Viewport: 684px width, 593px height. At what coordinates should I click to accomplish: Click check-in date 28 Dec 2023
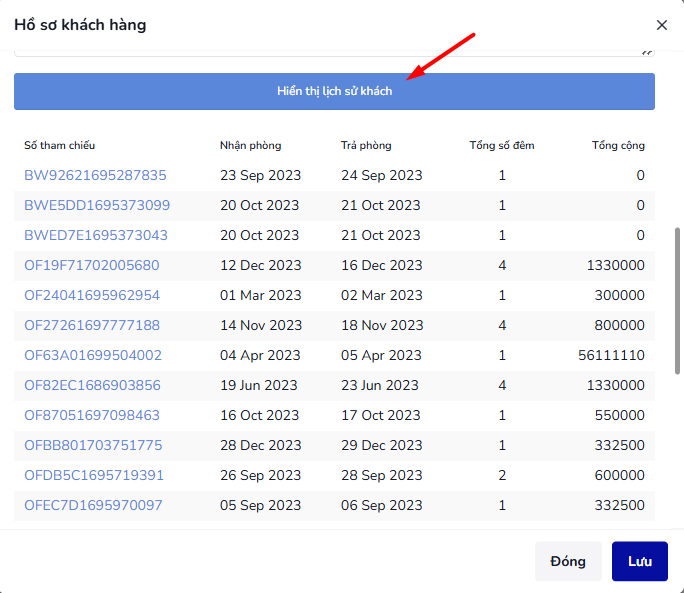pos(260,446)
